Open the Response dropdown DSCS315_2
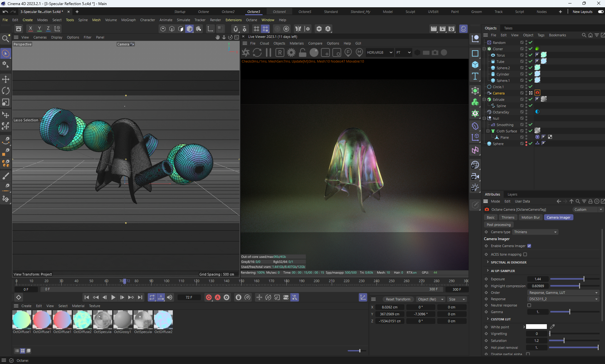 tap(563, 299)
